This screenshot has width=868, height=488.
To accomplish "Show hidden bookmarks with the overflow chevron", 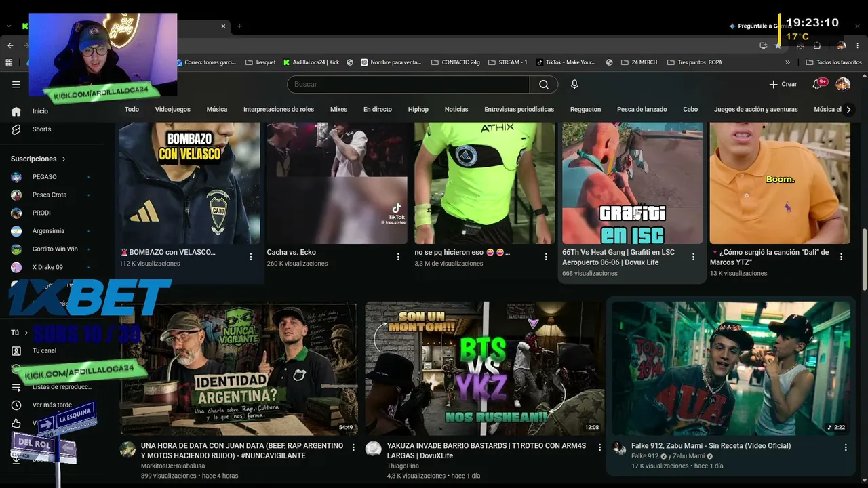I will click(788, 62).
